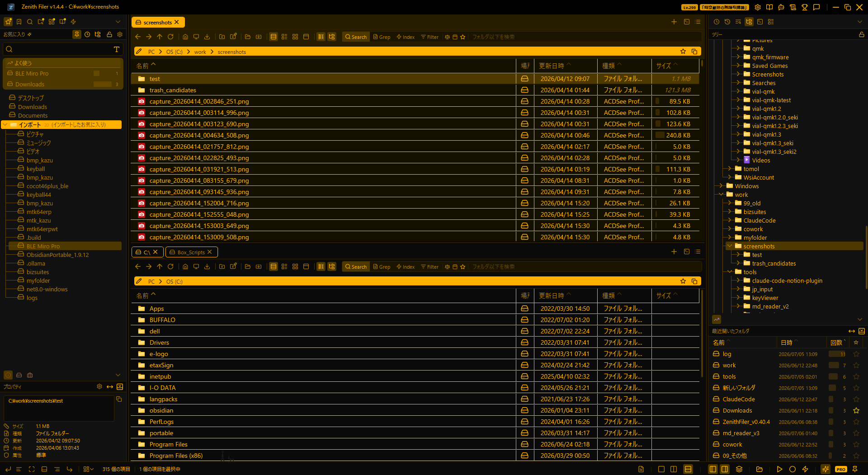Click the play icon in the status bar
The width and height of the screenshot is (868, 475).
pyautogui.click(x=779, y=470)
